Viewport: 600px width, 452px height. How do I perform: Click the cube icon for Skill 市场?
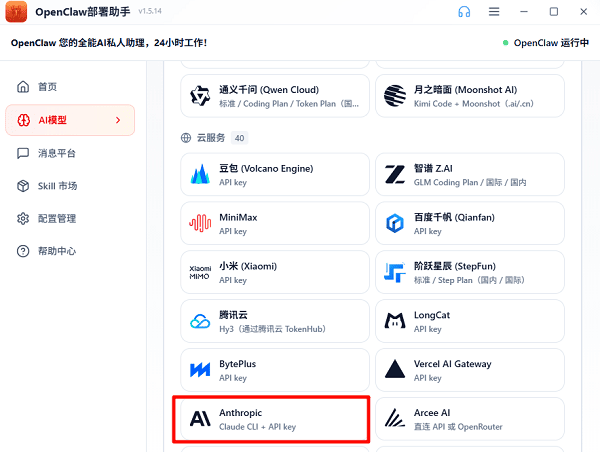click(23, 186)
